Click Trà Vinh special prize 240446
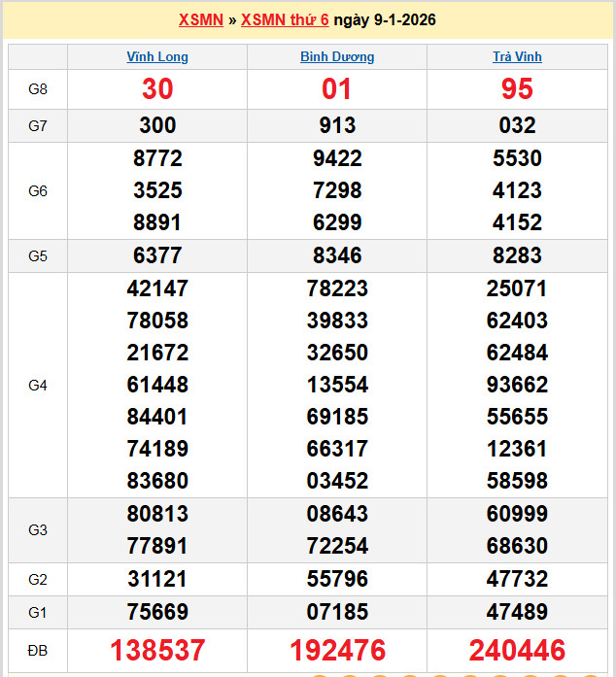Viewport: 616px width, 677px height. (517, 650)
